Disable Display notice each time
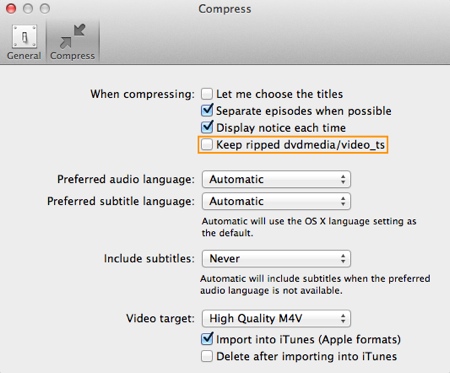The width and height of the screenshot is (450, 373). (207, 128)
